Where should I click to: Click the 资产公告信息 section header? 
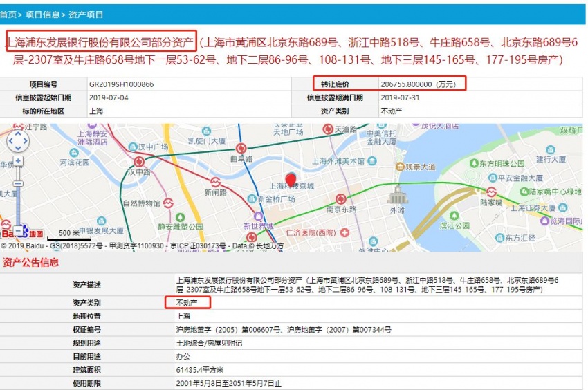point(31,262)
